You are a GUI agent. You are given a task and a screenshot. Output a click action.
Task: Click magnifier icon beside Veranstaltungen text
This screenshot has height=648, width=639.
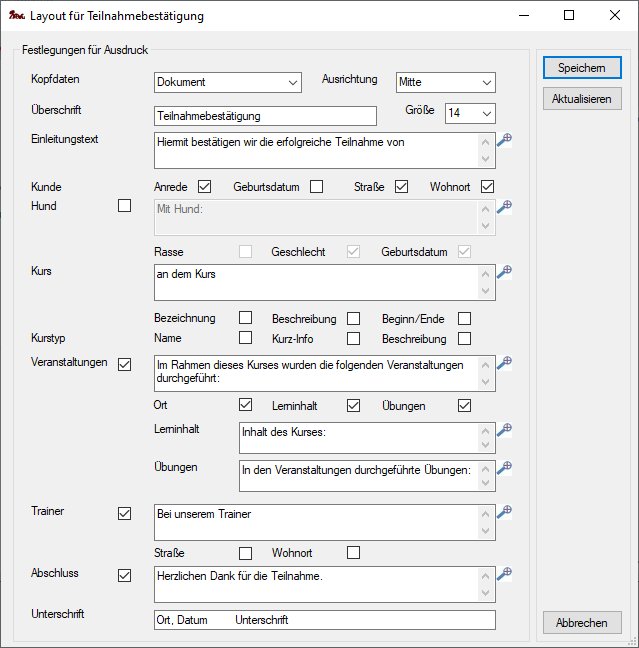(x=505, y=362)
